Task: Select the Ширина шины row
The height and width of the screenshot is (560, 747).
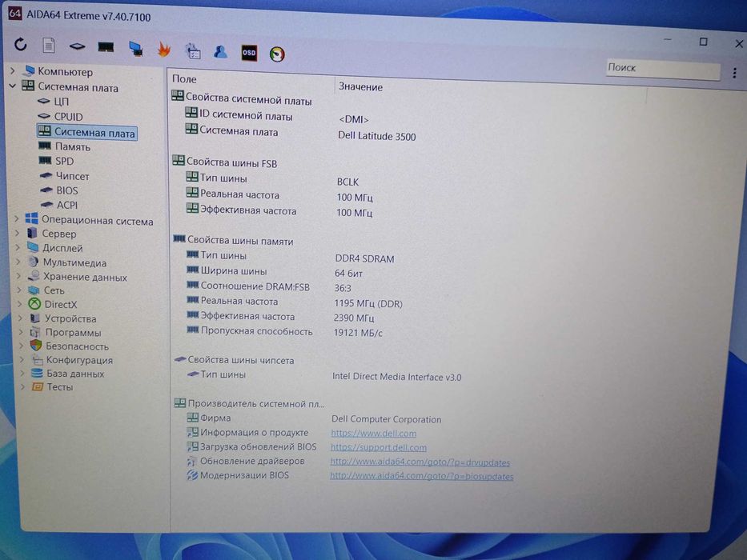Action: click(x=234, y=271)
